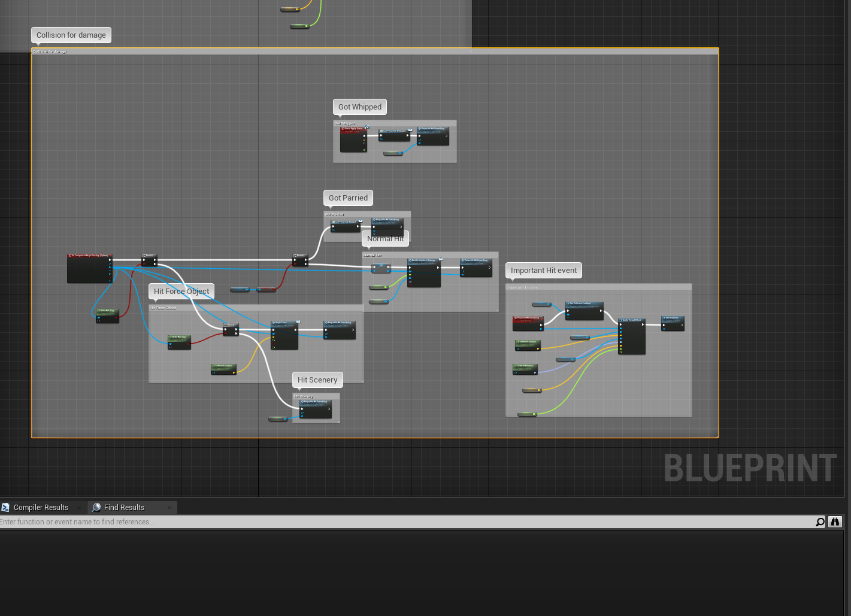The height and width of the screenshot is (616, 851).
Task: Switch to the Compiler Results tab
Action: tap(41, 508)
